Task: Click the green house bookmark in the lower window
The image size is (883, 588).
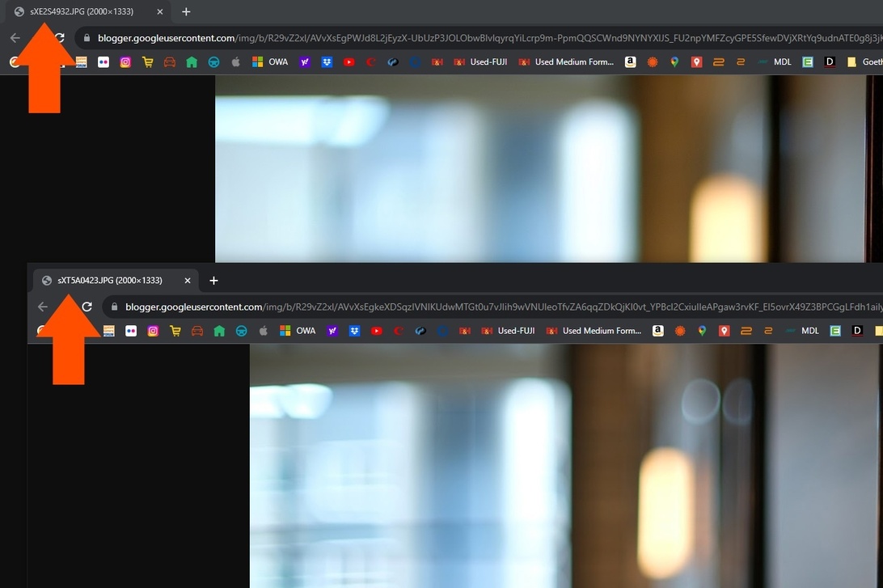Action: (219, 331)
